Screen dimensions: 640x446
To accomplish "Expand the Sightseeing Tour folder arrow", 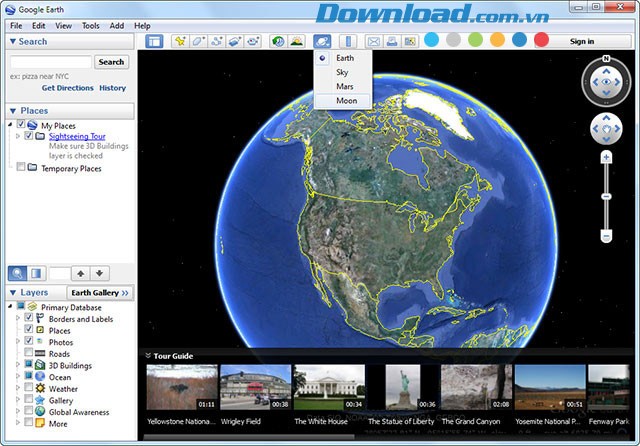I will tap(18, 136).
